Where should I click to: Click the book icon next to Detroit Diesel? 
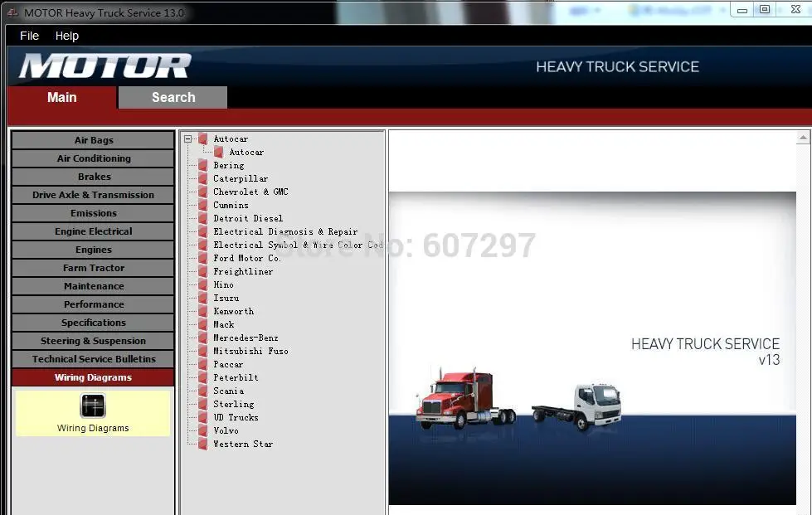[203, 218]
